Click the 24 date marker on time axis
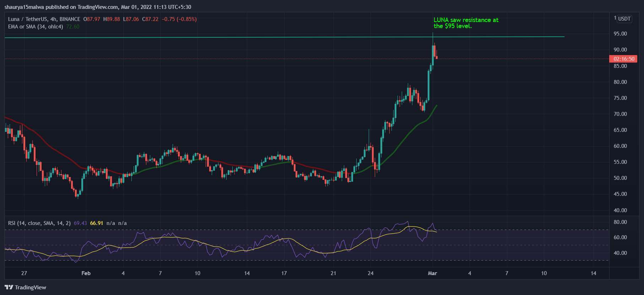644x295 pixels. click(x=370, y=273)
